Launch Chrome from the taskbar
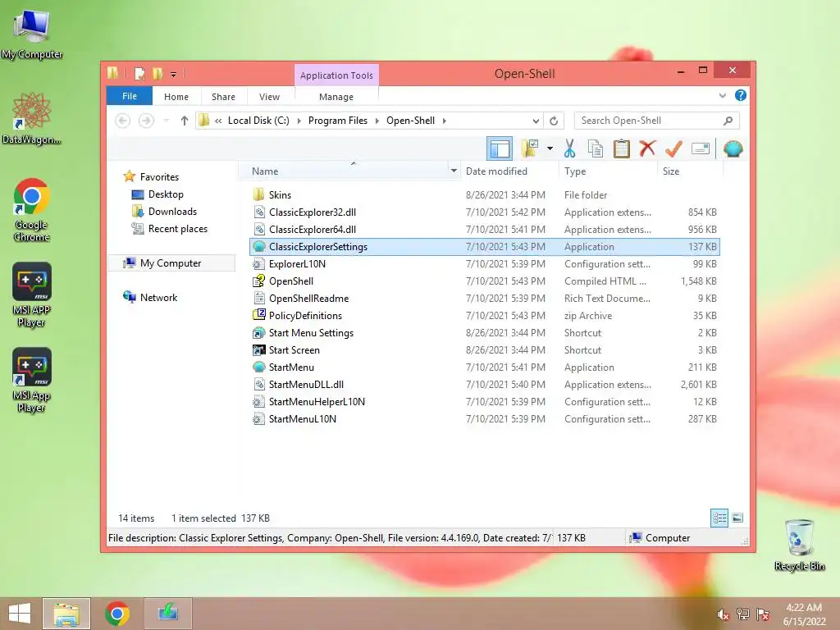840x630 pixels. 117,614
